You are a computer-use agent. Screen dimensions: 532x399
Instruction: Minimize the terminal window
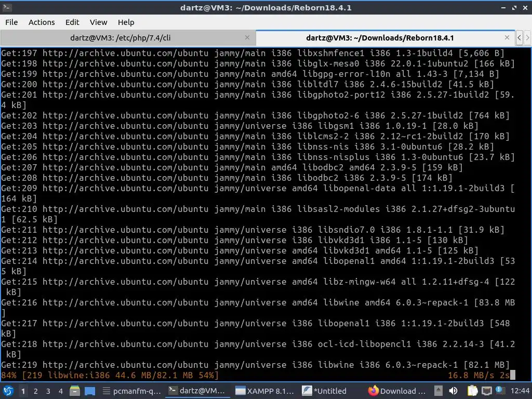pyautogui.click(x=503, y=7)
